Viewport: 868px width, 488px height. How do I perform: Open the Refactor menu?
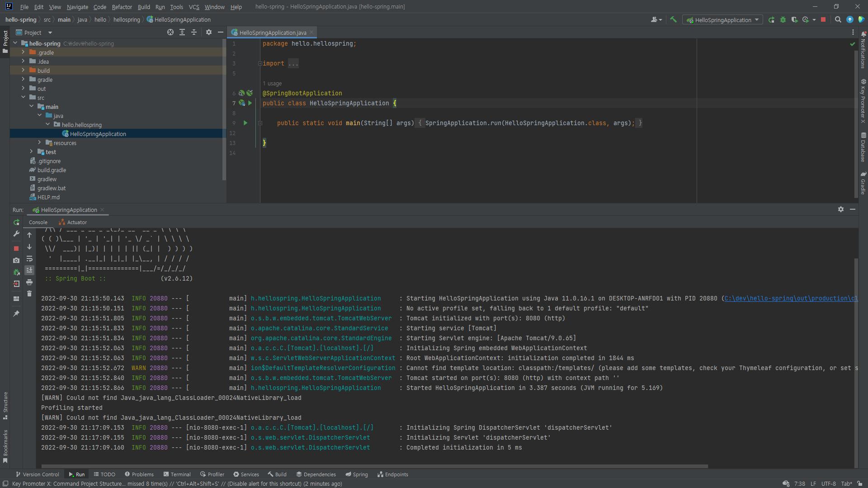point(122,7)
